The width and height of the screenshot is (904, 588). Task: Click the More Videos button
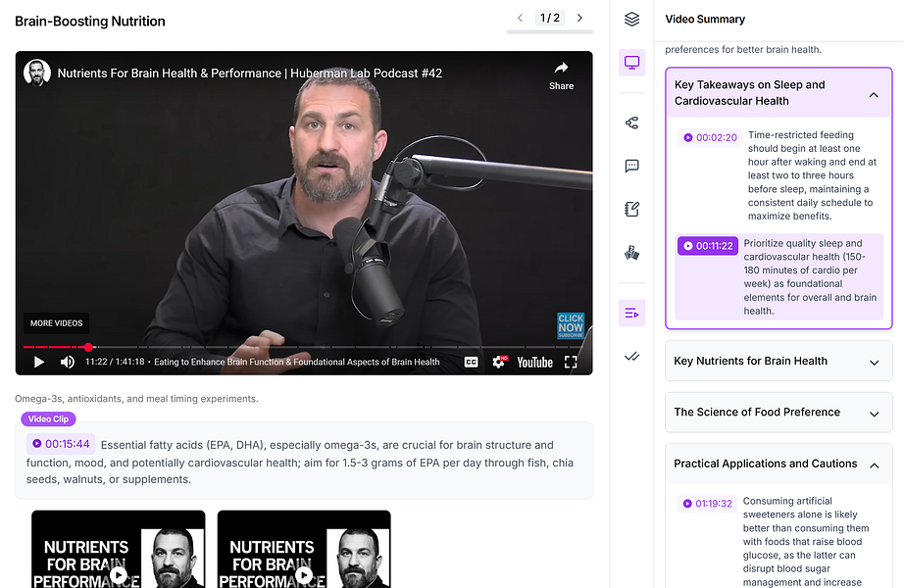click(x=57, y=323)
